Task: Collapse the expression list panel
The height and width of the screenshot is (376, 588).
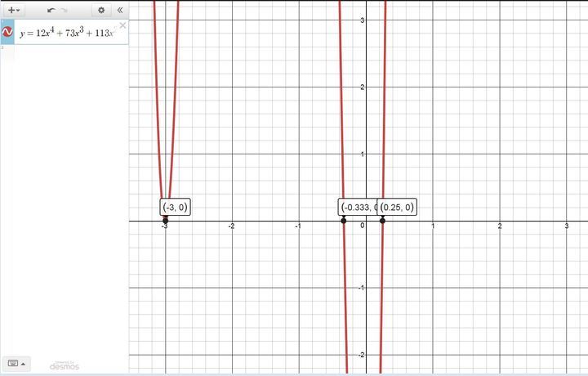Action: click(x=119, y=10)
